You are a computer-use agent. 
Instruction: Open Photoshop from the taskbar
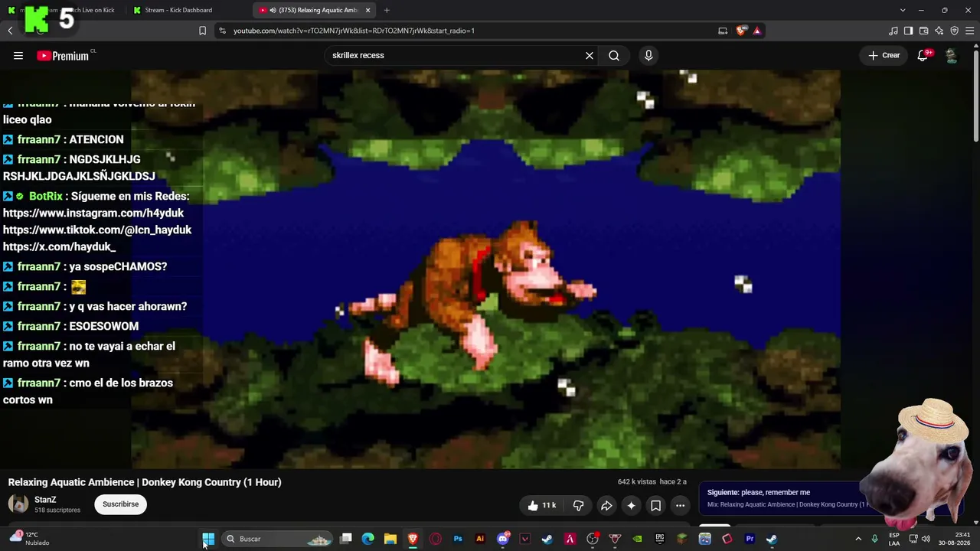coord(458,539)
